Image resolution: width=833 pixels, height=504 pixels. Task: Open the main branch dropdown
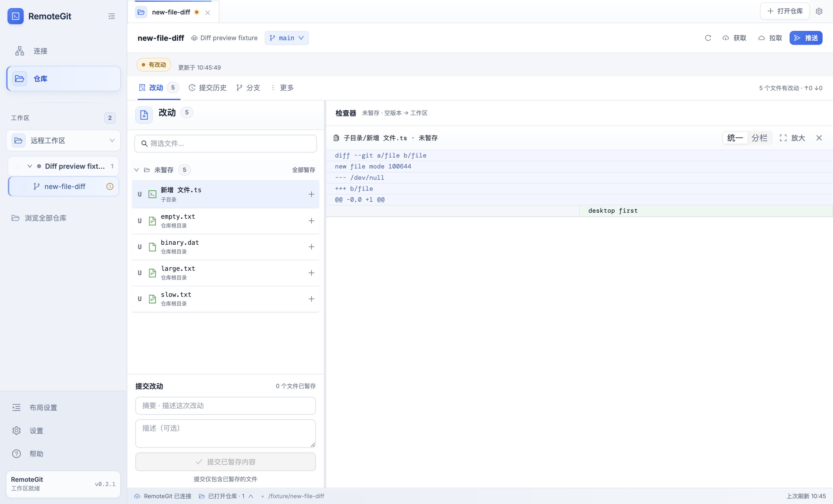pos(287,38)
